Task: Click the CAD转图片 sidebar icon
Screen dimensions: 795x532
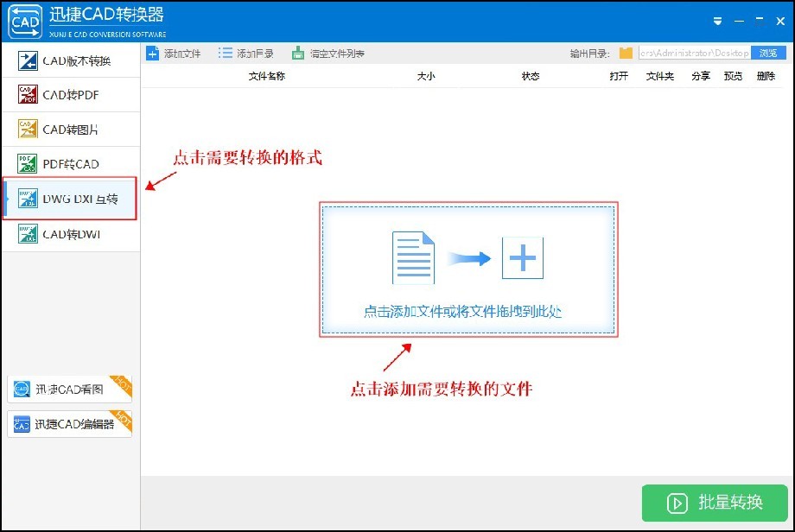Action: pyautogui.click(x=28, y=130)
